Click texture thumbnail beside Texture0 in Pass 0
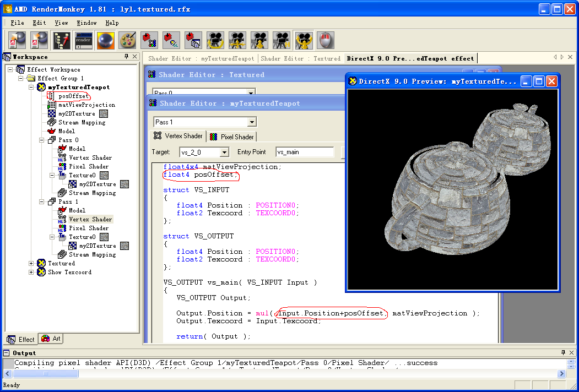 click(104, 175)
